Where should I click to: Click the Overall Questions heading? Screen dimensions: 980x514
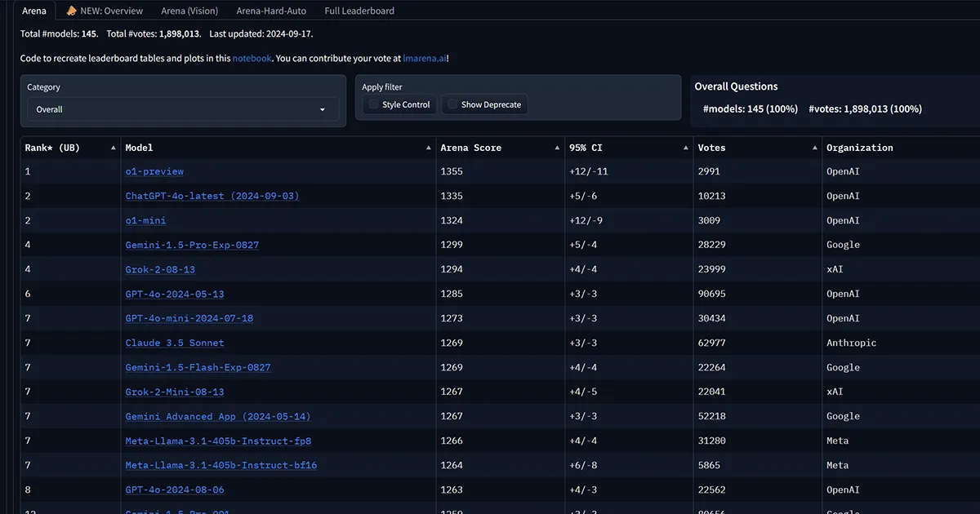pos(736,86)
